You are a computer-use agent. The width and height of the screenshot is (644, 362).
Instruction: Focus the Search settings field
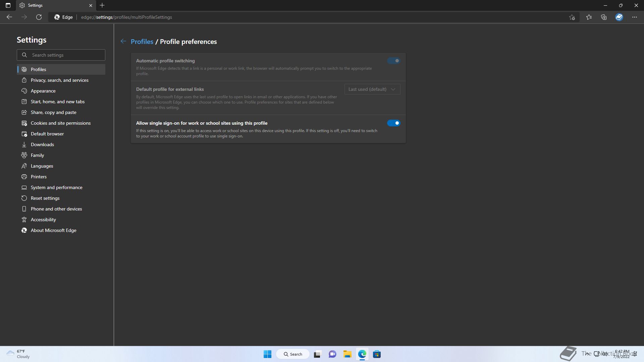[61, 55]
